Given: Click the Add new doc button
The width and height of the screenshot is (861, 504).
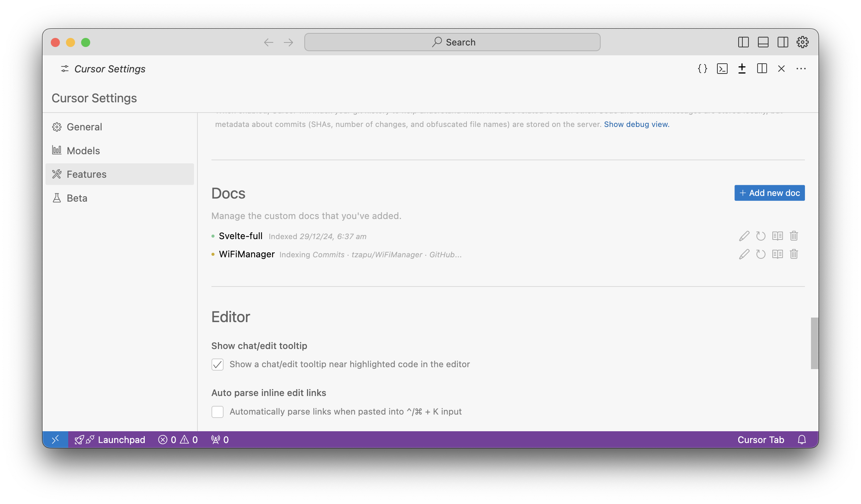Looking at the screenshot, I should [x=769, y=193].
